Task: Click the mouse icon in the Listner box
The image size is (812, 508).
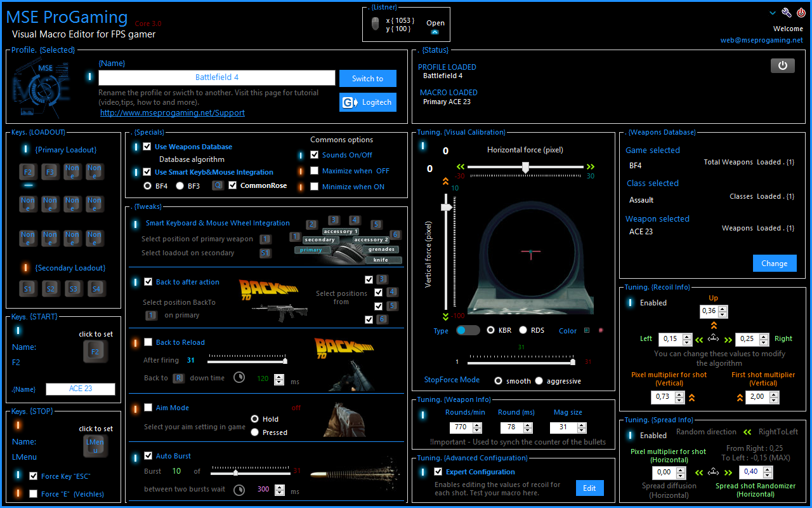Action: [x=375, y=24]
